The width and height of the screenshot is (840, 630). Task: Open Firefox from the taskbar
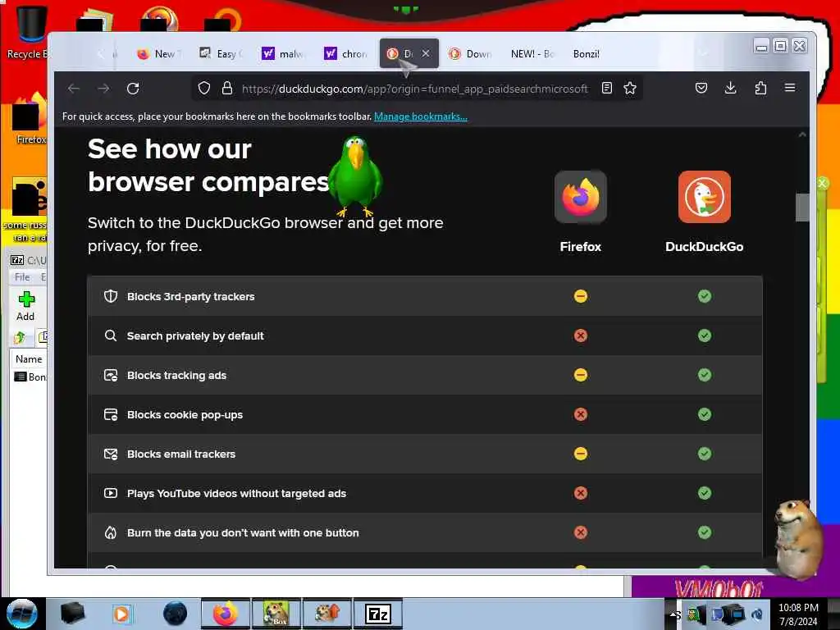click(x=226, y=614)
